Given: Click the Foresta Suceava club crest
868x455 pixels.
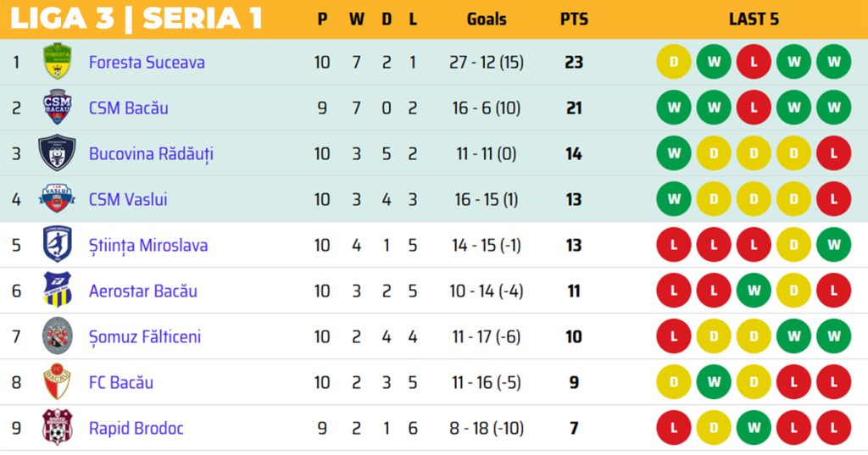Looking at the screenshot, I should tap(58, 62).
